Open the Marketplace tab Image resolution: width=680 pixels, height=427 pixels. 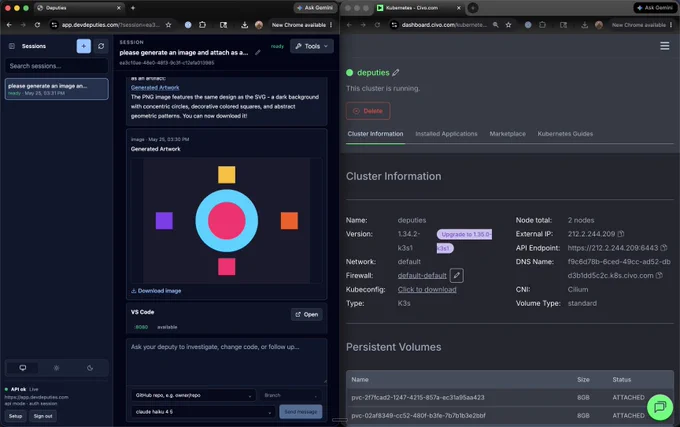click(x=507, y=134)
